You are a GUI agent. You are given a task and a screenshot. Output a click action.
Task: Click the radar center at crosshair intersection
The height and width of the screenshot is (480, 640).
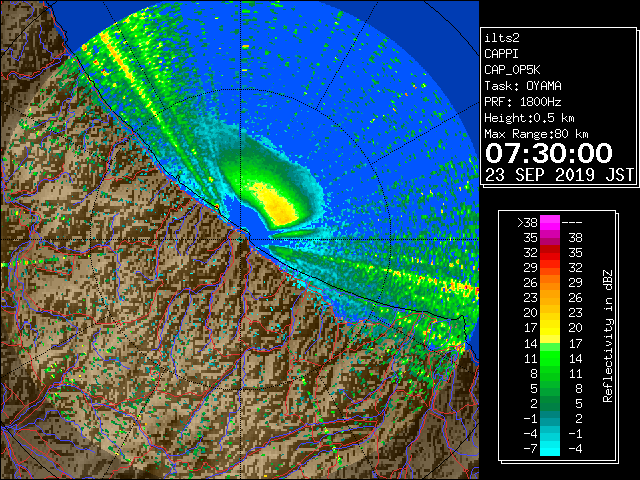[241, 239]
